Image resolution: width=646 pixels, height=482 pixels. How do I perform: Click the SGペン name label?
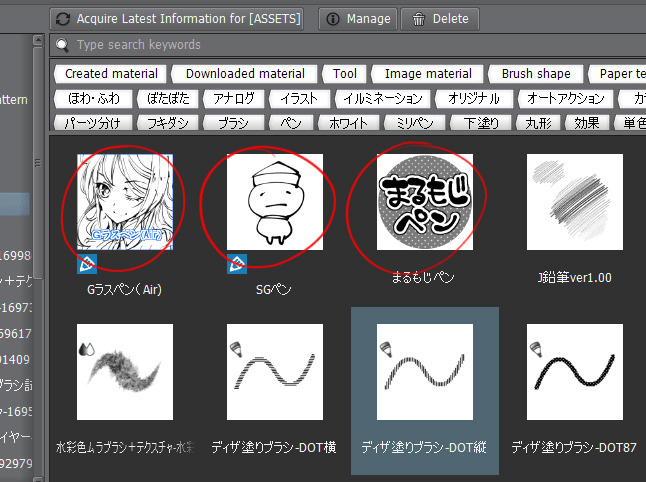274,290
